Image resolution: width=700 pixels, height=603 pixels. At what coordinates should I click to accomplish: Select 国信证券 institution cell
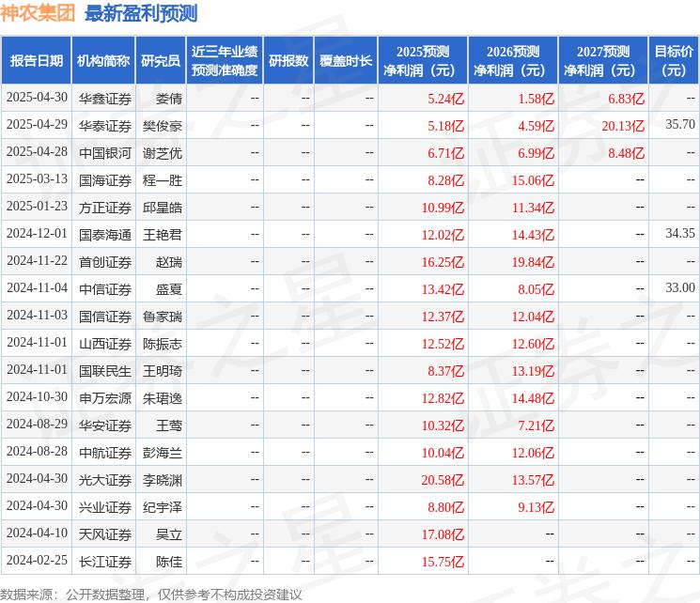click(x=105, y=317)
